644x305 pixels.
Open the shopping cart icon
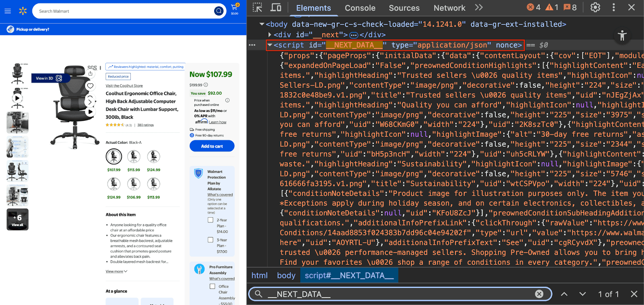click(234, 9)
